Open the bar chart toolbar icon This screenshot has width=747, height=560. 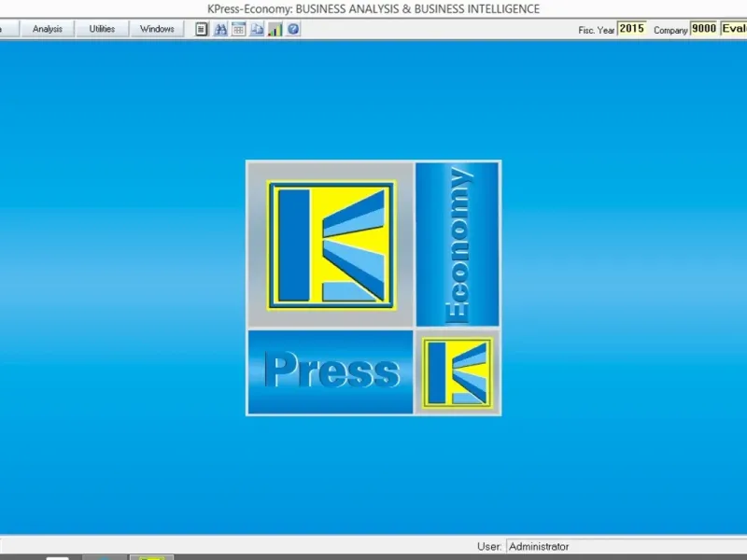(x=275, y=30)
